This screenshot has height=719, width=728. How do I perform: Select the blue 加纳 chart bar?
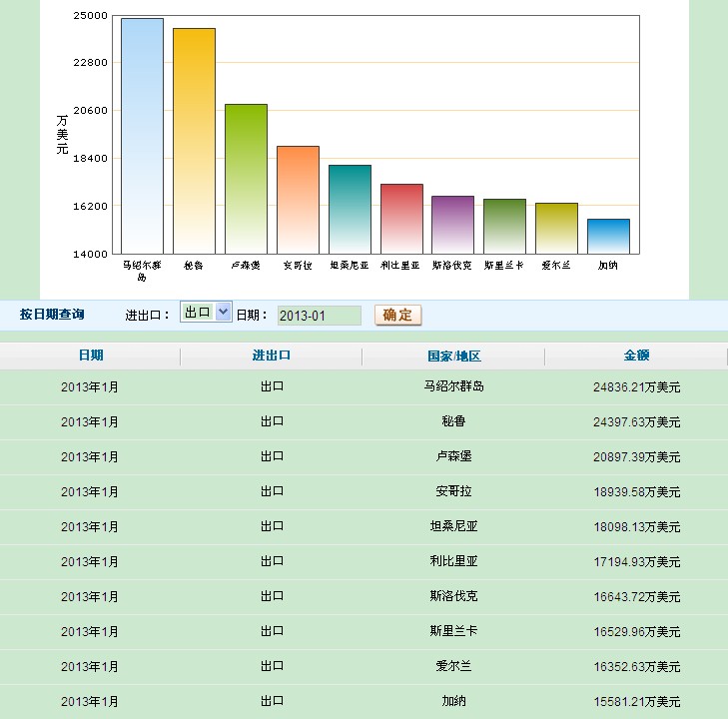coord(608,236)
